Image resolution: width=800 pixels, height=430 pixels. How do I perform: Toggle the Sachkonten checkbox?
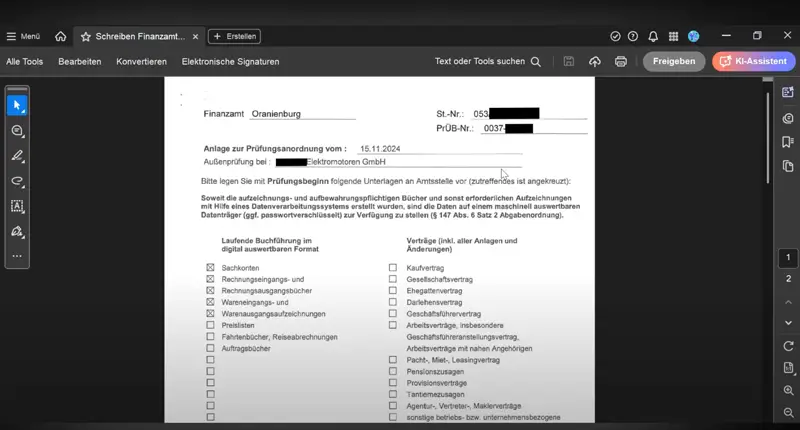click(x=211, y=268)
